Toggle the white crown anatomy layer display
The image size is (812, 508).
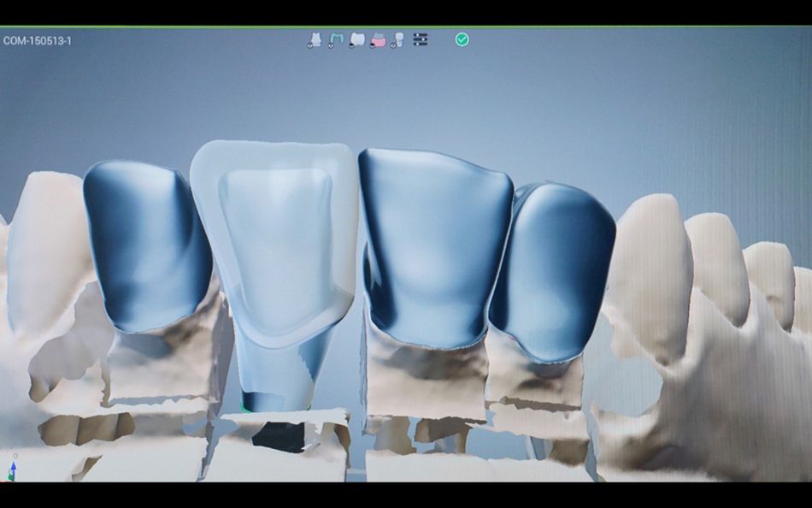pos(356,40)
